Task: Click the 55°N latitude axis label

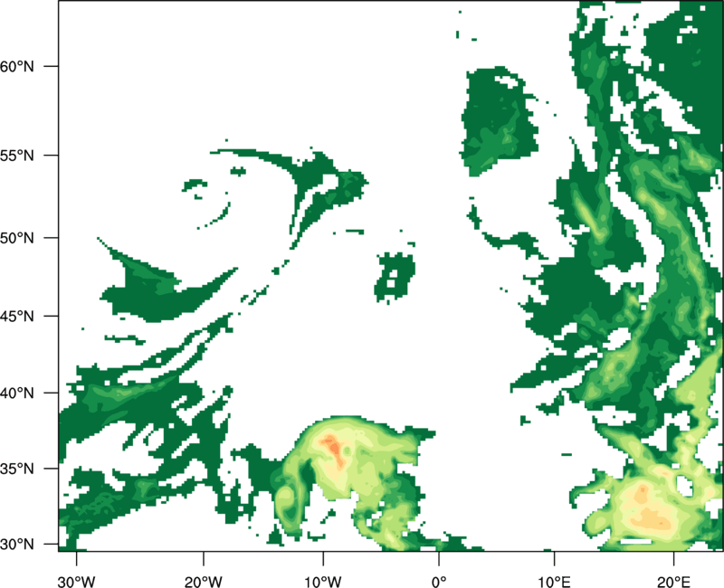Action: [17, 155]
